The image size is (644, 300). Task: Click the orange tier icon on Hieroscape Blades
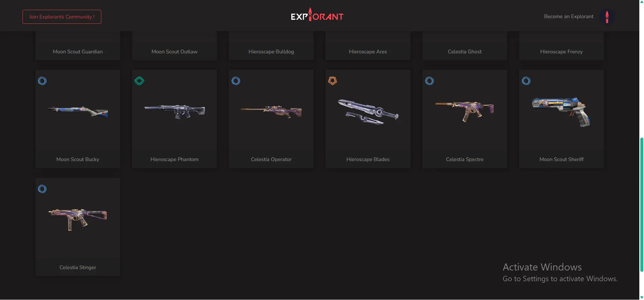[x=333, y=81]
